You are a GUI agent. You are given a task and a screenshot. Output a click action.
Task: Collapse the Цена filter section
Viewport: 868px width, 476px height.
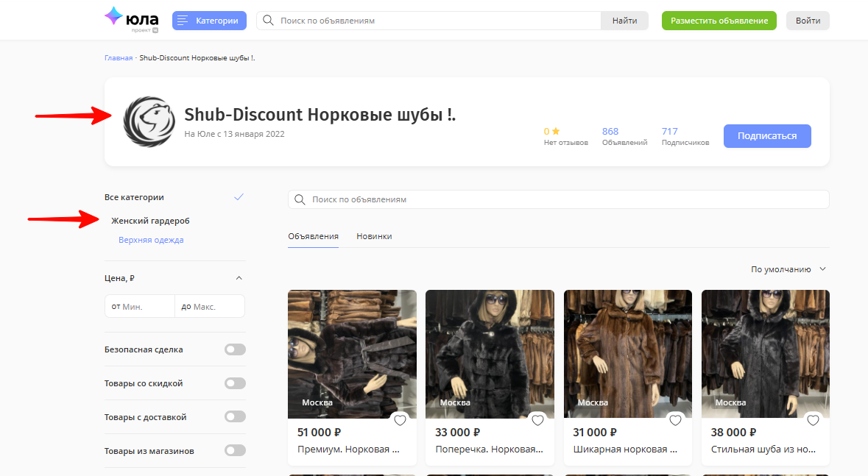point(239,277)
